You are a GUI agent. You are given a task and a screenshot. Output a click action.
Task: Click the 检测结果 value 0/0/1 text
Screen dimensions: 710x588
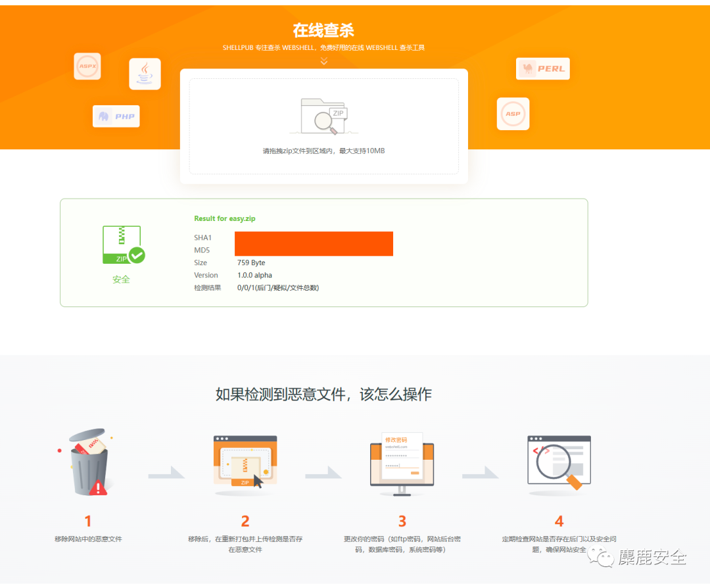click(278, 287)
